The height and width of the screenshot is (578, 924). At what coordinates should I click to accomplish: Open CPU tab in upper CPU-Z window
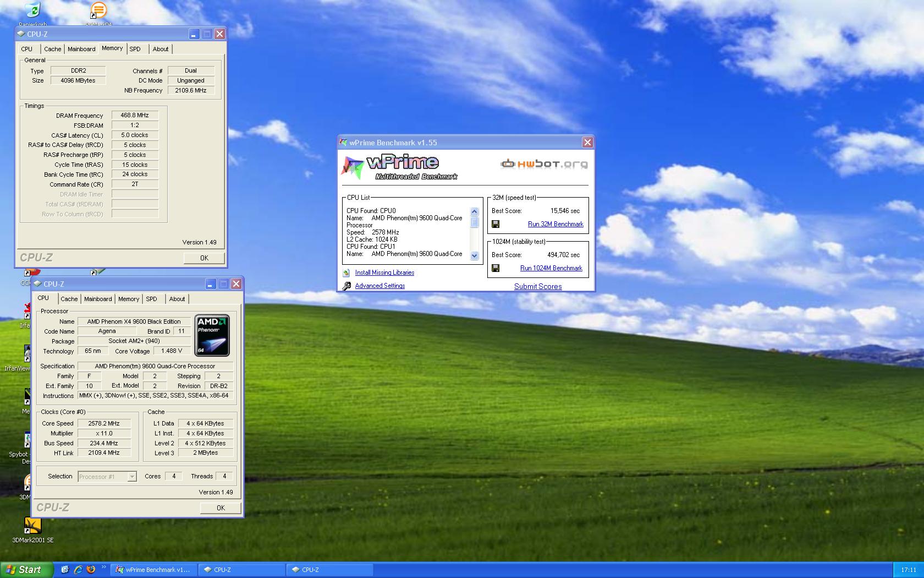[x=27, y=49]
